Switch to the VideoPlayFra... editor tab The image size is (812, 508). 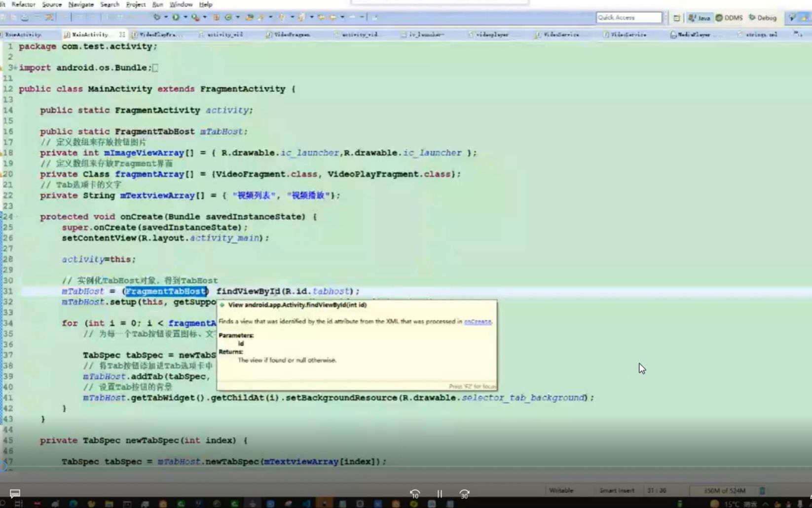[157, 35]
